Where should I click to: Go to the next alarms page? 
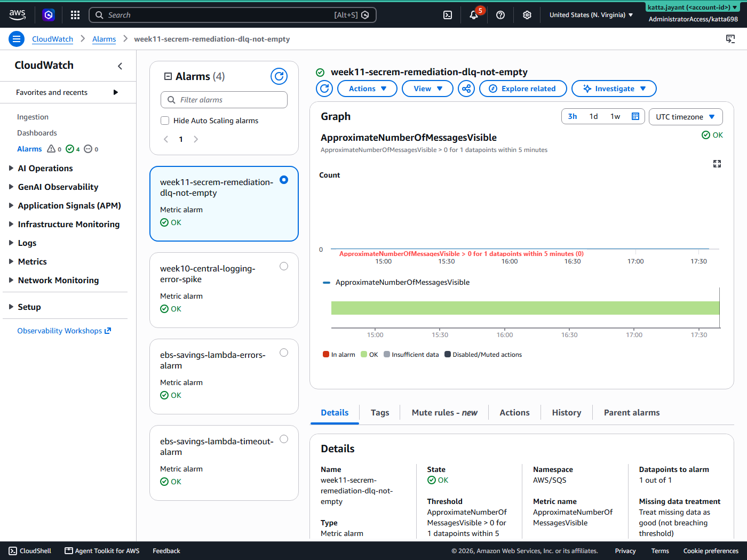(x=196, y=139)
